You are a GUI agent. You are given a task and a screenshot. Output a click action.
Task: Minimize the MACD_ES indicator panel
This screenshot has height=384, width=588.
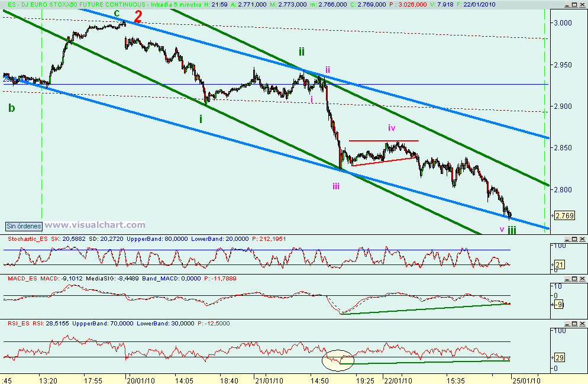567,278
